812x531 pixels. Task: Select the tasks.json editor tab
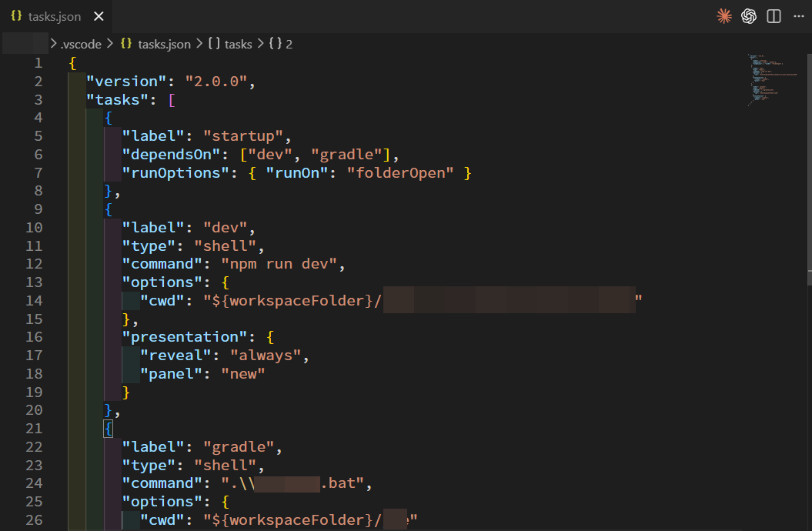point(54,17)
